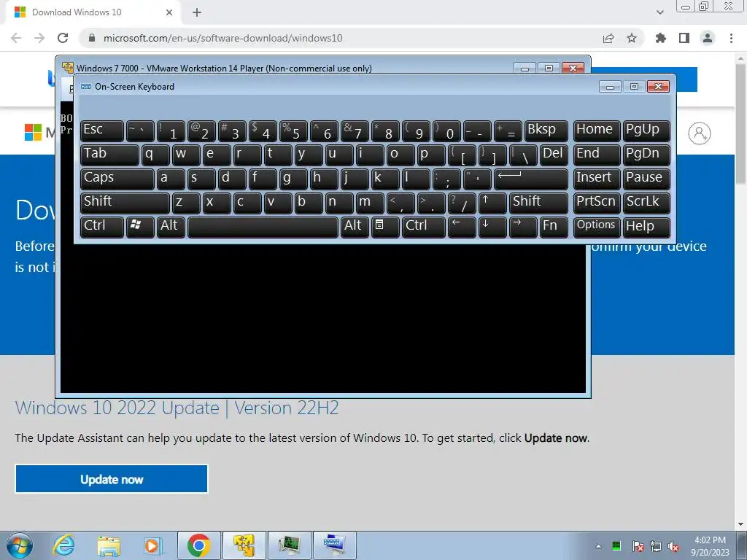Viewport: 747px width, 560px height.
Task: Go forward in Chrome
Action: [39, 38]
